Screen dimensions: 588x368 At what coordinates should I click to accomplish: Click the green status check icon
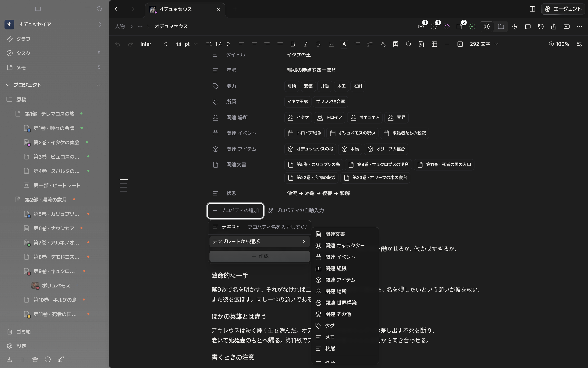coord(472,27)
